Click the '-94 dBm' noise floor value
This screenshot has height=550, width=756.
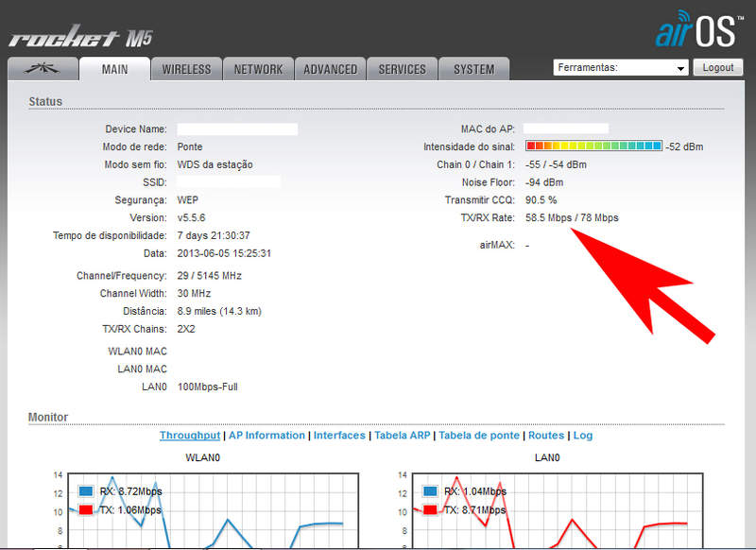coord(544,182)
